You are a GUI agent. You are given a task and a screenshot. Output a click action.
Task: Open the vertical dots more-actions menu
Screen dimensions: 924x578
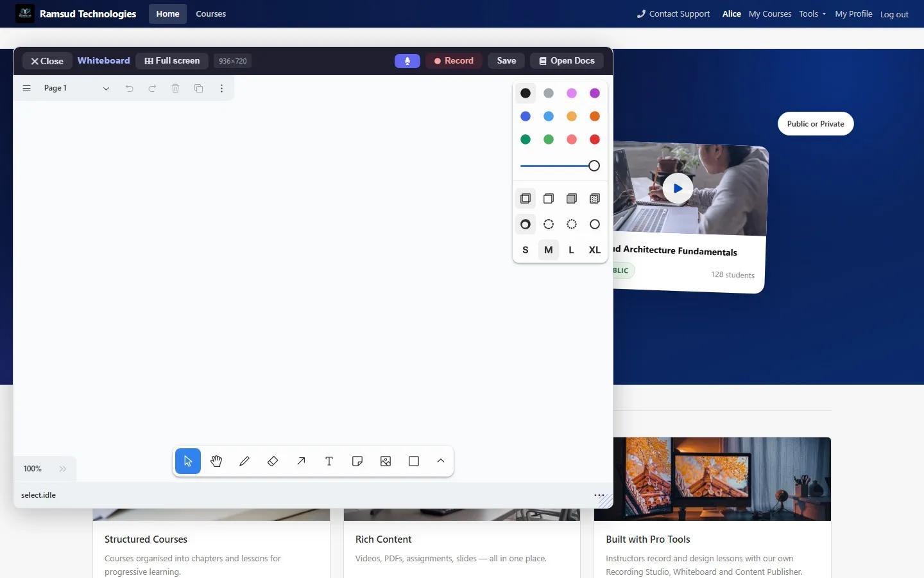tap(222, 88)
